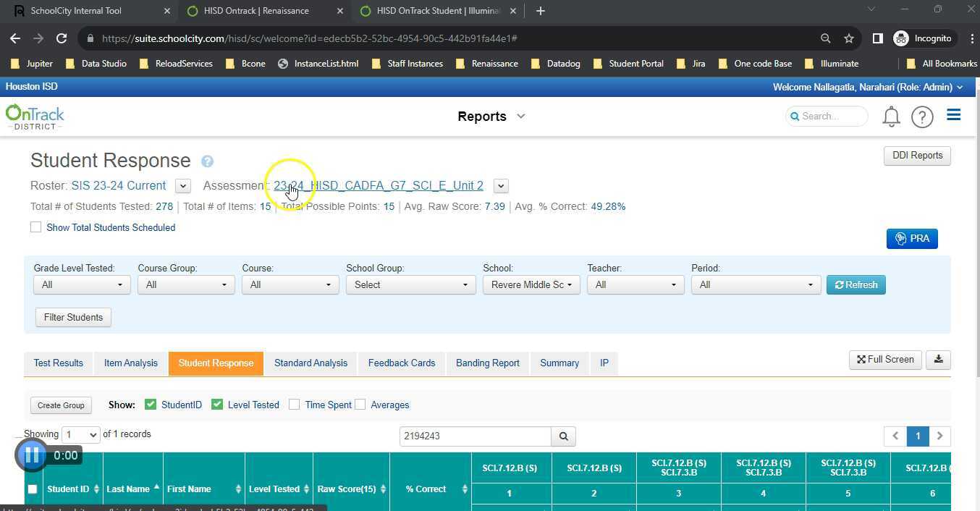
Task: Uncheck the StudentID show option
Action: point(151,405)
